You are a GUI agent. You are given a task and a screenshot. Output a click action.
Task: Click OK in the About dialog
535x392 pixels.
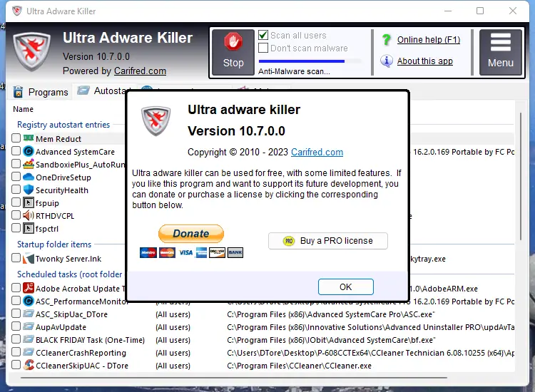(x=346, y=287)
